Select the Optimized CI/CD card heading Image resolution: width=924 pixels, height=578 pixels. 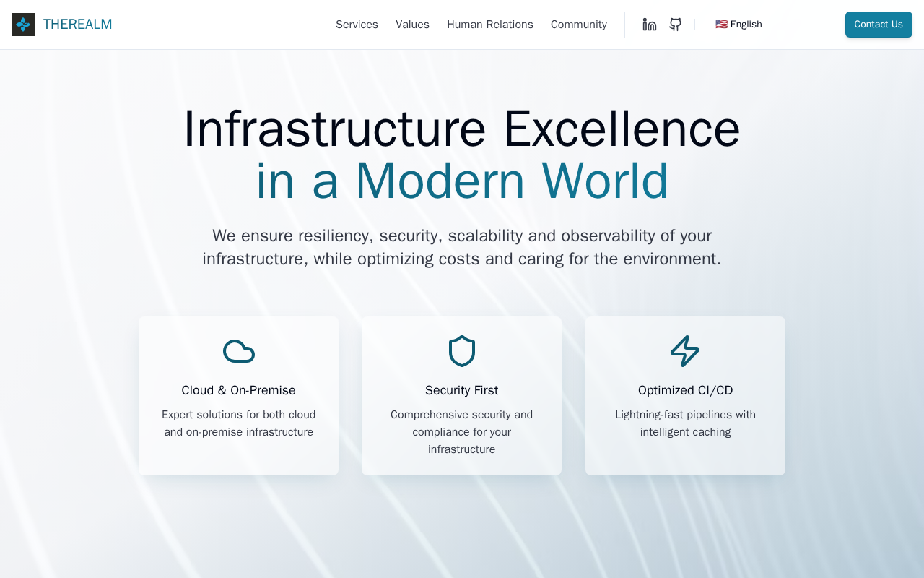[685, 390]
